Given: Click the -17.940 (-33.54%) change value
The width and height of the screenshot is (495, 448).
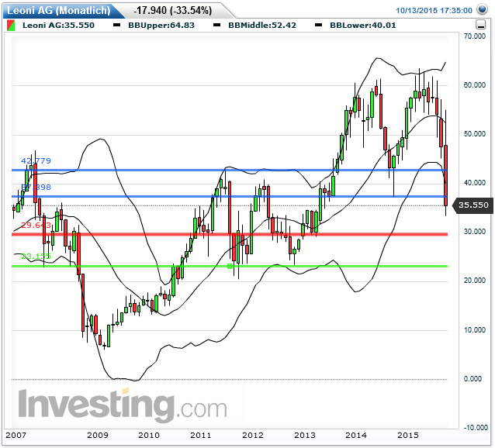Looking at the screenshot, I should (173, 10).
